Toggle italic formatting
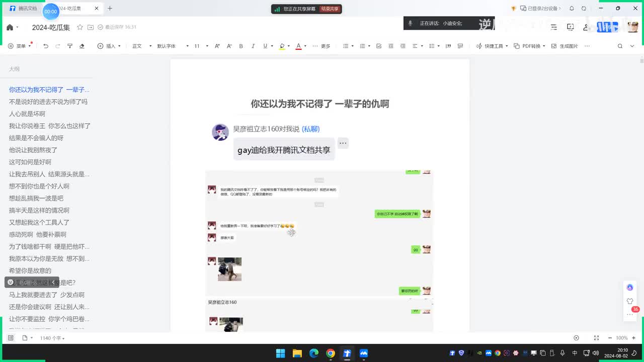Image resolution: width=644 pixels, height=362 pixels. [x=253, y=46]
